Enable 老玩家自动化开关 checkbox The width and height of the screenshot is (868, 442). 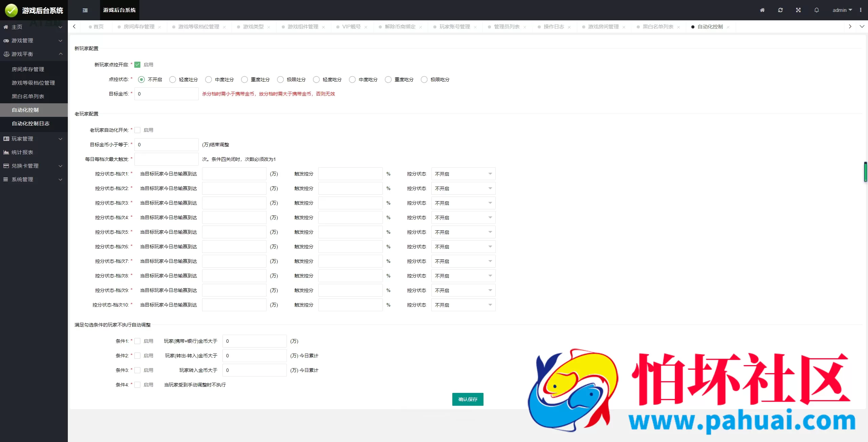(137, 130)
